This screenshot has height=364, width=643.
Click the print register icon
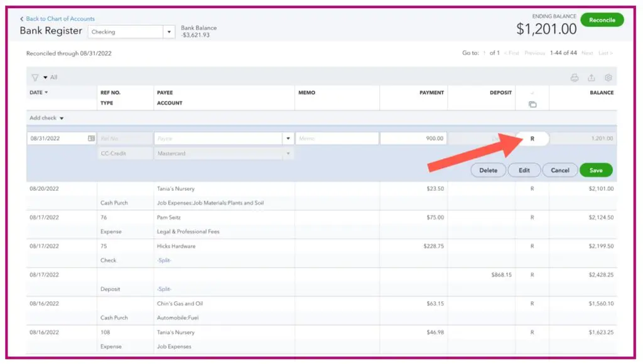click(x=574, y=77)
